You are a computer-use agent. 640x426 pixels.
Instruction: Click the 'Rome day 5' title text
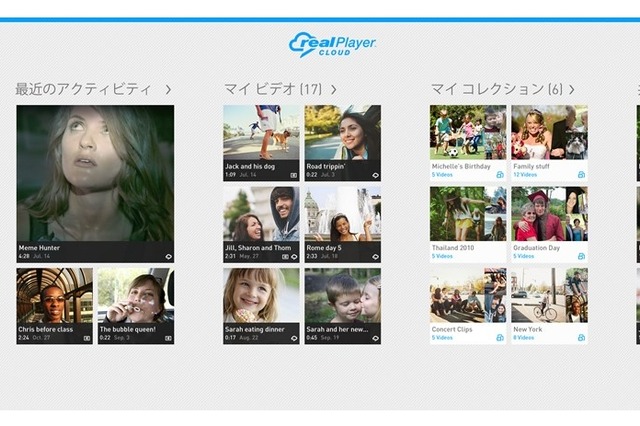pos(324,248)
